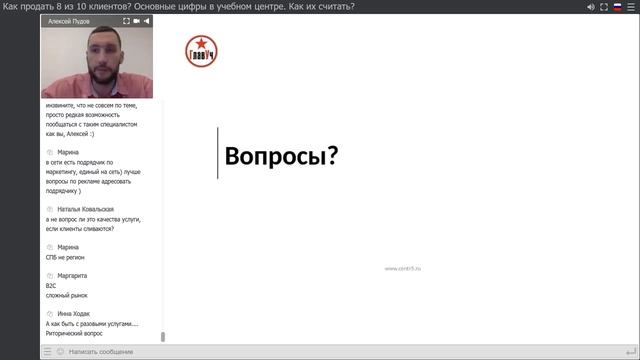Click the message 'СПб не регион'

point(65,258)
